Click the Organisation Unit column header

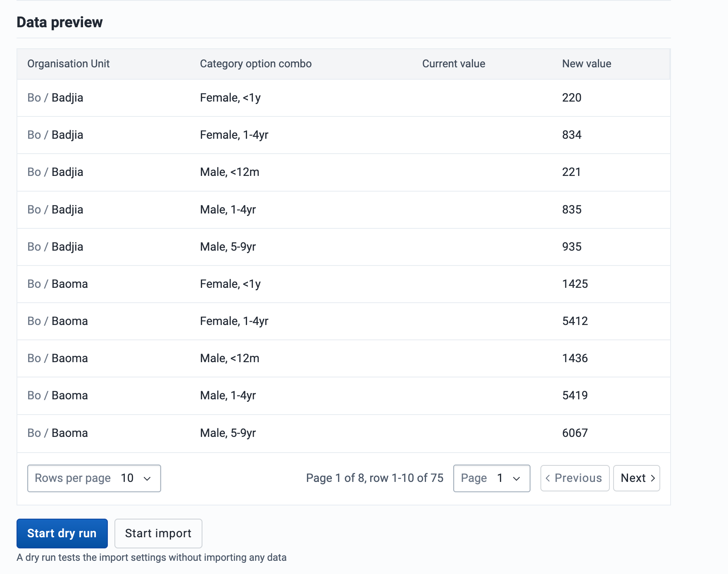69,64
